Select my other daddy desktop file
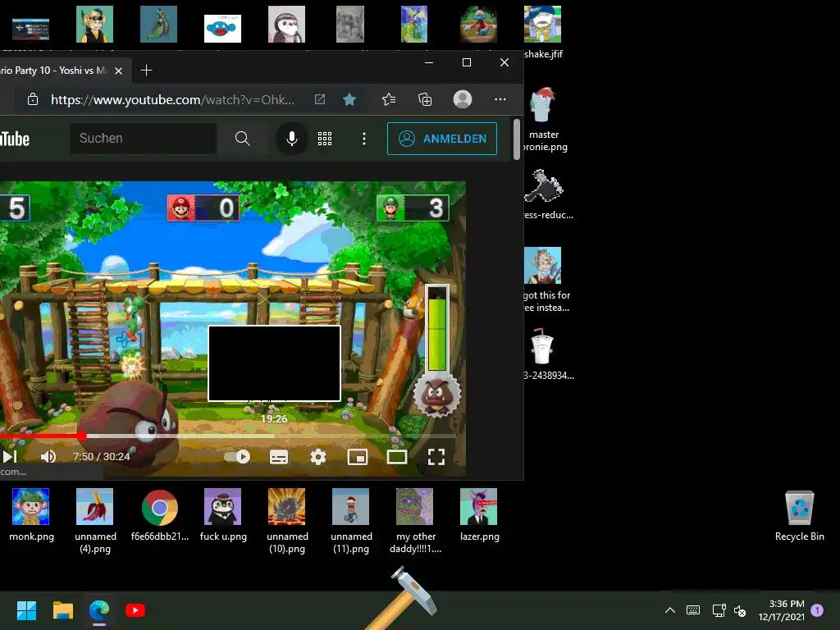840x630 pixels. pyautogui.click(x=415, y=521)
